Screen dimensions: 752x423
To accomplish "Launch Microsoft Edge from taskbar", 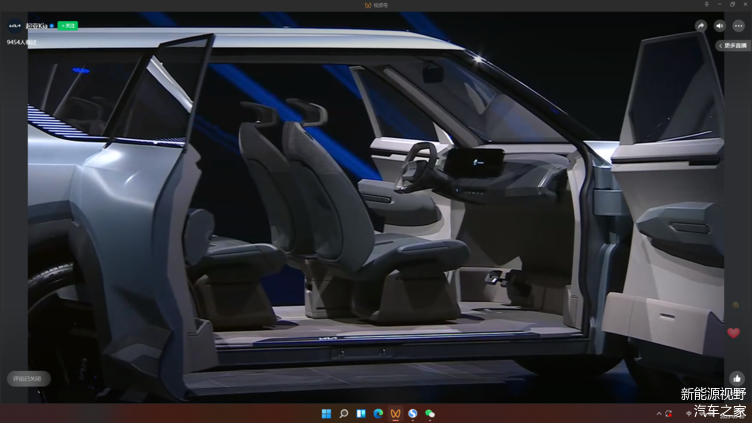I will tap(378, 413).
